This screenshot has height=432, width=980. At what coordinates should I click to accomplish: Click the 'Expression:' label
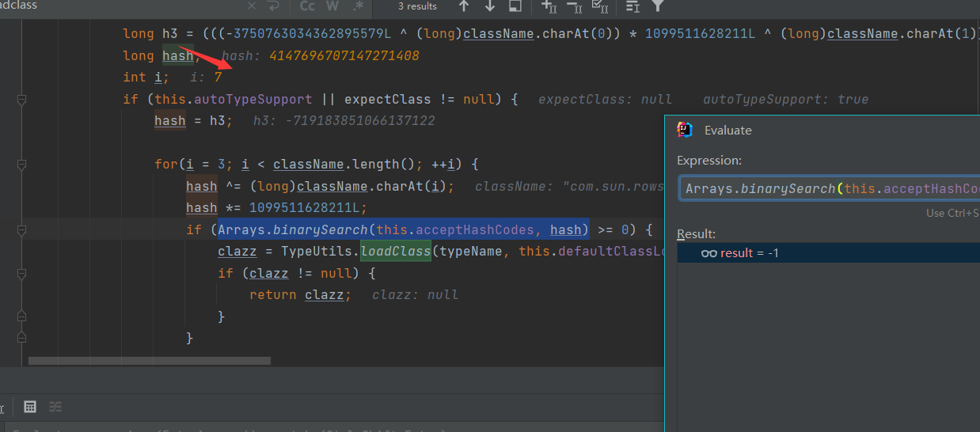[709, 160]
